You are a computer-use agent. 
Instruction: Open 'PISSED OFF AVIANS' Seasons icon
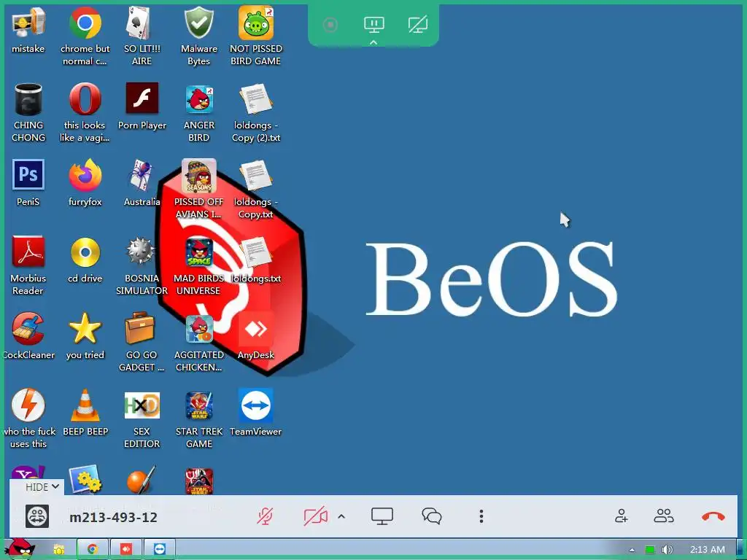coord(198,176)
